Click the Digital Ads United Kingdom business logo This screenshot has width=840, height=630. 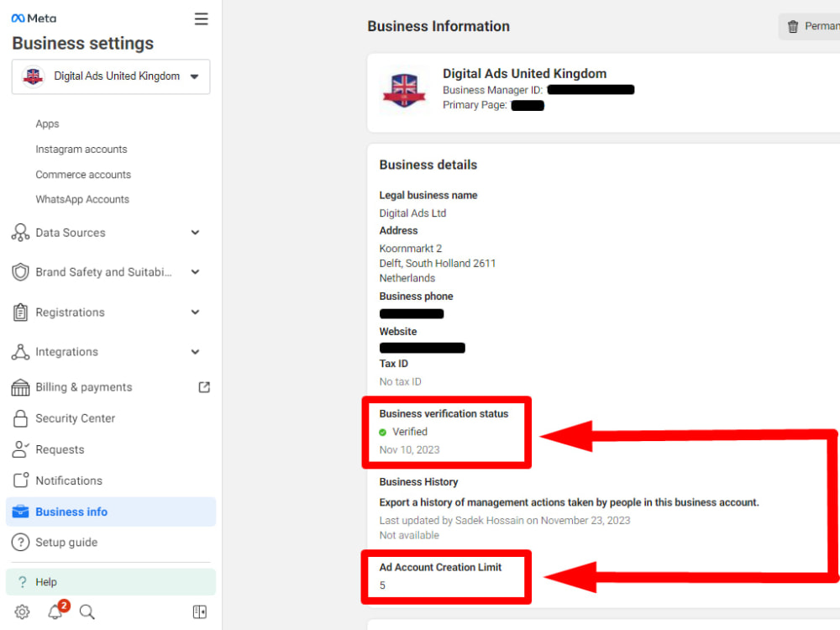(x=404, y=90)
